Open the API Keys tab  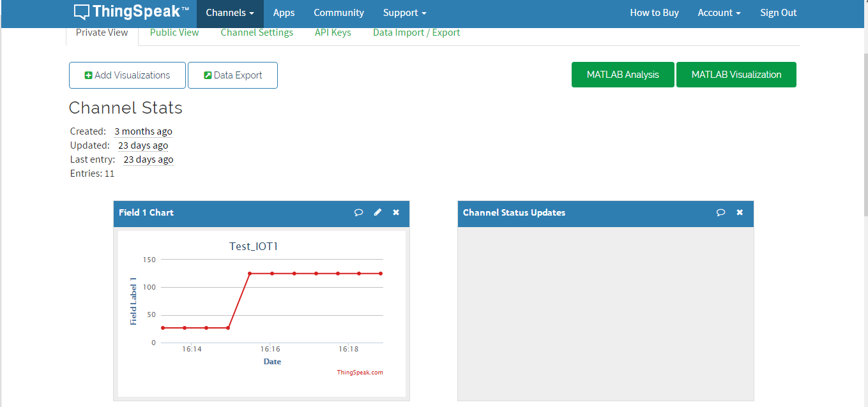333,32
